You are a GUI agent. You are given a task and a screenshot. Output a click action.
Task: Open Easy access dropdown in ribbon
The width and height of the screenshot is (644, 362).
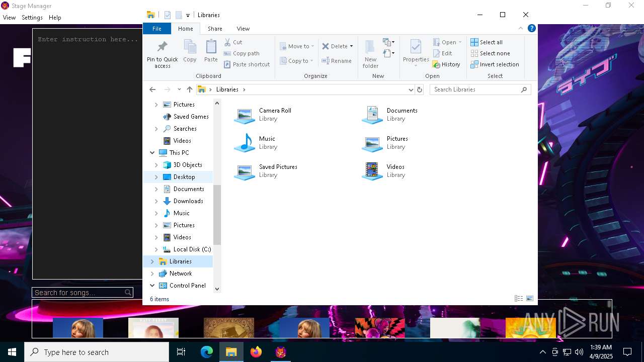tap(388, 53)
